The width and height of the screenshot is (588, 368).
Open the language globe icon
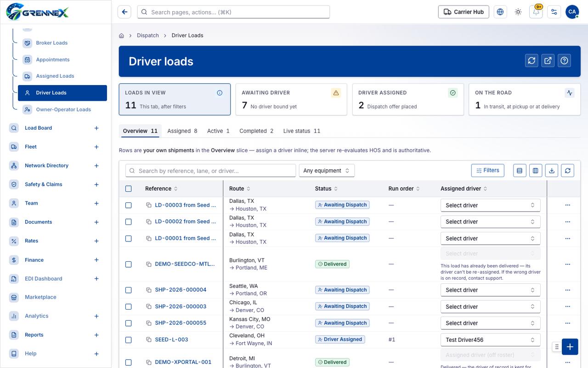point(500,12)
